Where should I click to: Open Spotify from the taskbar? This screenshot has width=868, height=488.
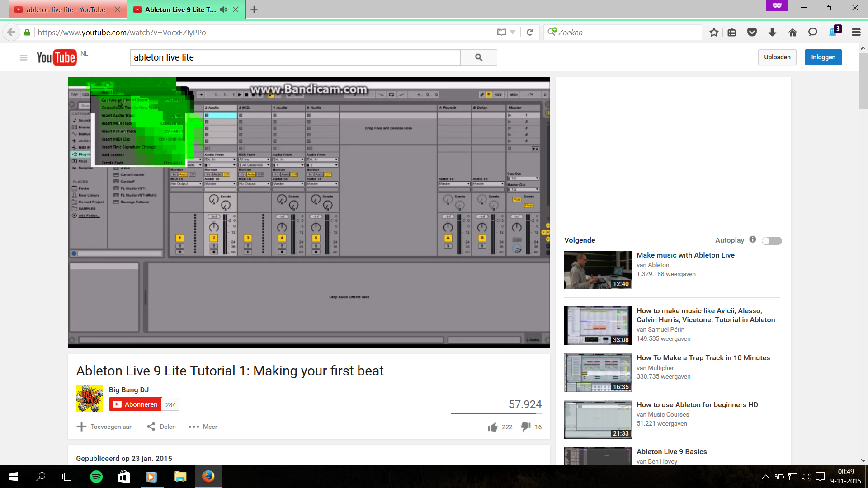tap(96, 477)
